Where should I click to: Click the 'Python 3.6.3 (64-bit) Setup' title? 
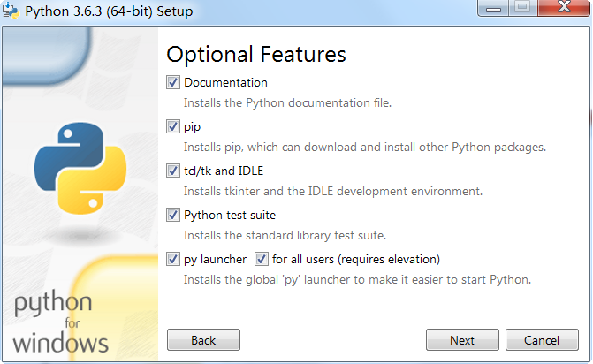(109, 11)
